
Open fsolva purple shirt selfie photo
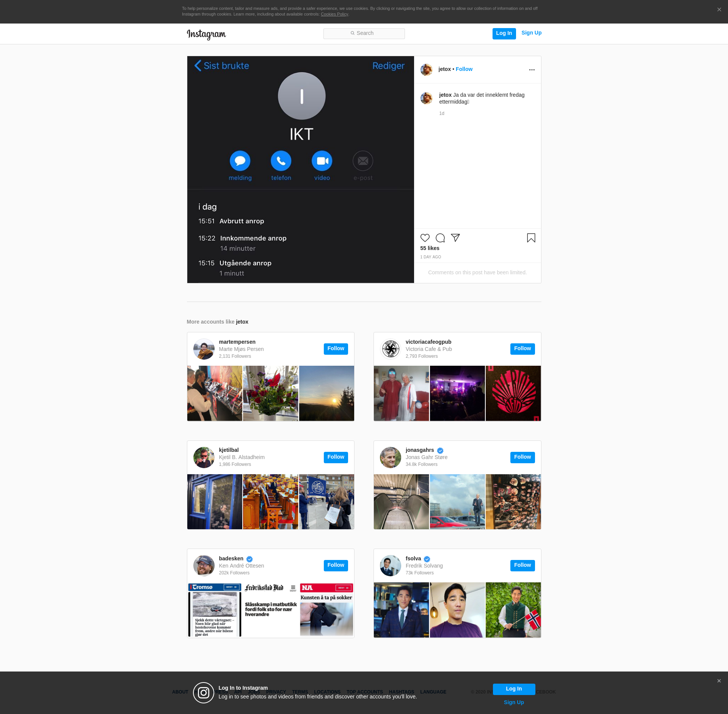[457, 610]
